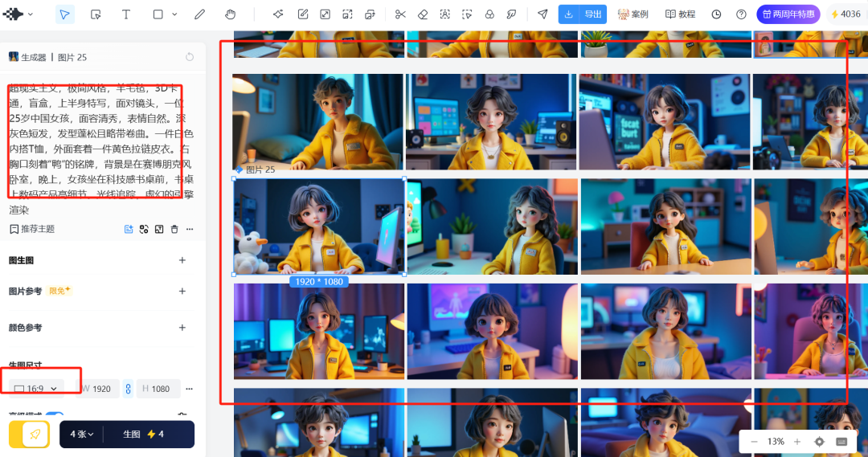Click inside the prompt text area
Image resolution: width=868 pixels, height=457 pixels.
[x=101, y=149]
